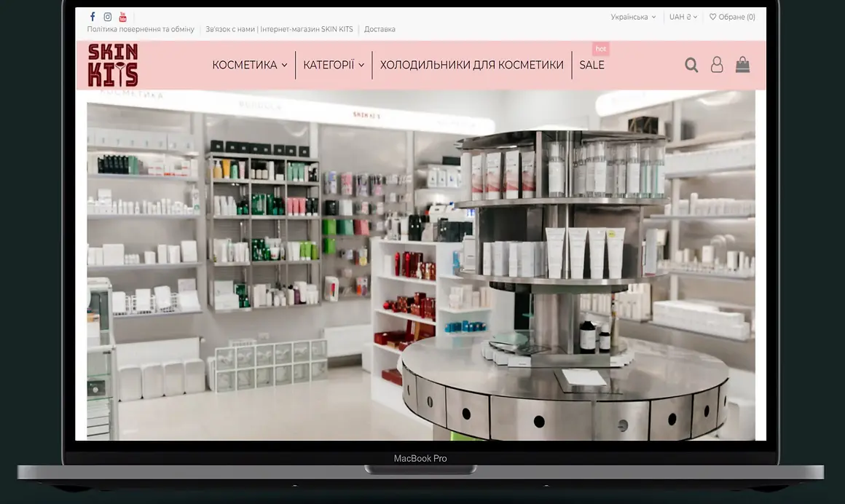Open the UAH currency selector

coord(682,17)
